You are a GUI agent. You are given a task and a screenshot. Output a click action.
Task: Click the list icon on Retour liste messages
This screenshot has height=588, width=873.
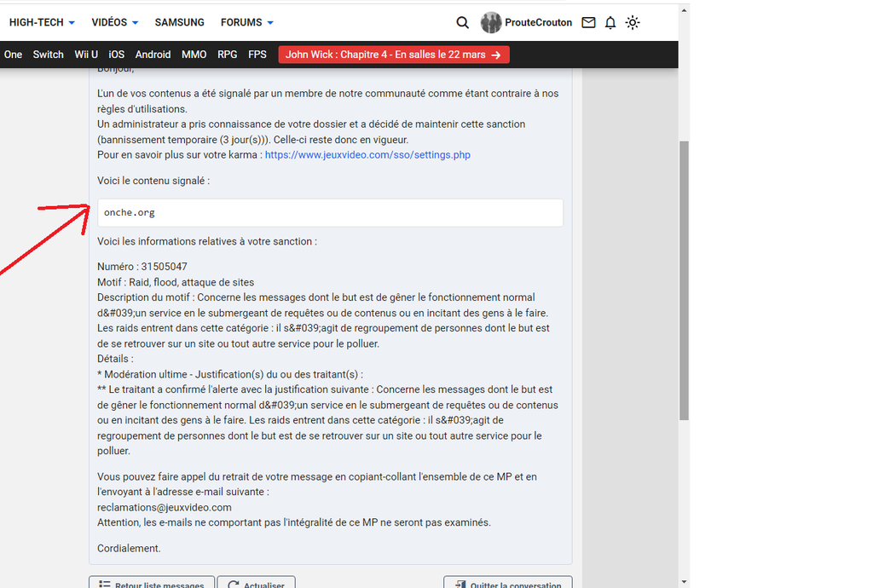tap(104, 585)
